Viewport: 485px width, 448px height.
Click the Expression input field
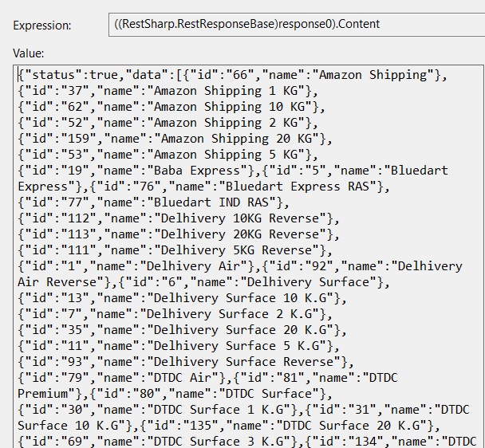297,25
